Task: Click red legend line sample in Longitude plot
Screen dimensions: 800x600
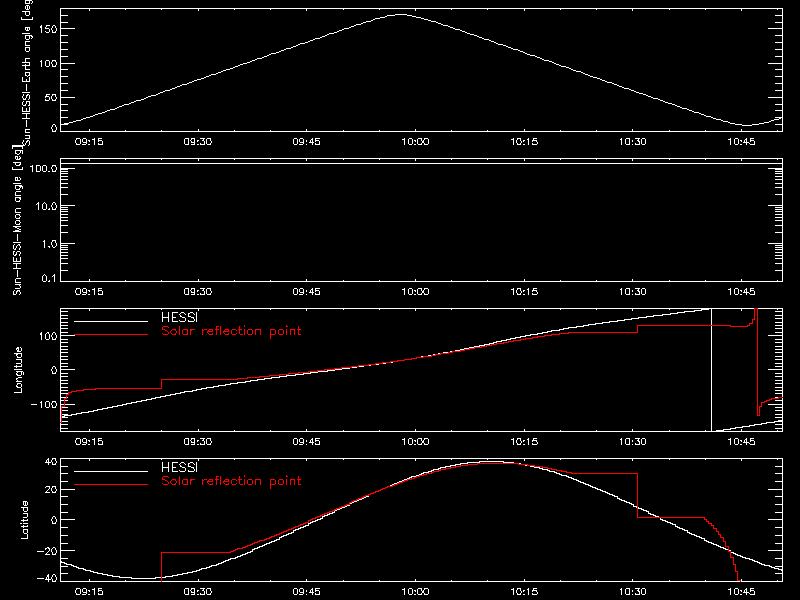Action: [x=111, y=335]
